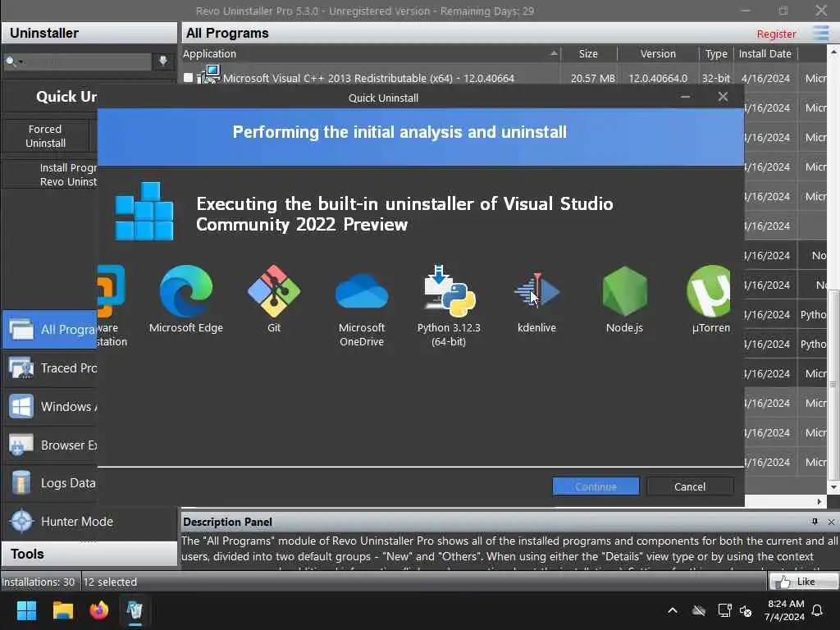Open File Explorer from the taskbar
This screenshot has height=630, width=840.
62,610
